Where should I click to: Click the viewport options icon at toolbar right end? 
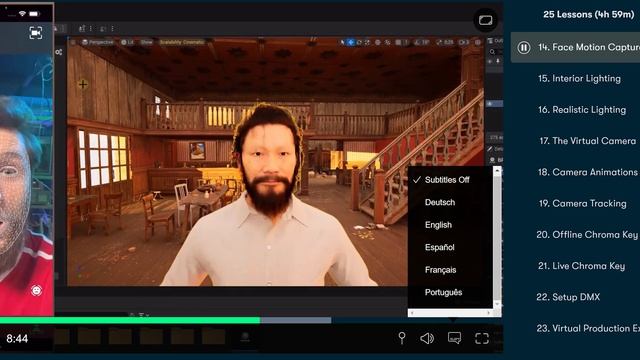478,42
